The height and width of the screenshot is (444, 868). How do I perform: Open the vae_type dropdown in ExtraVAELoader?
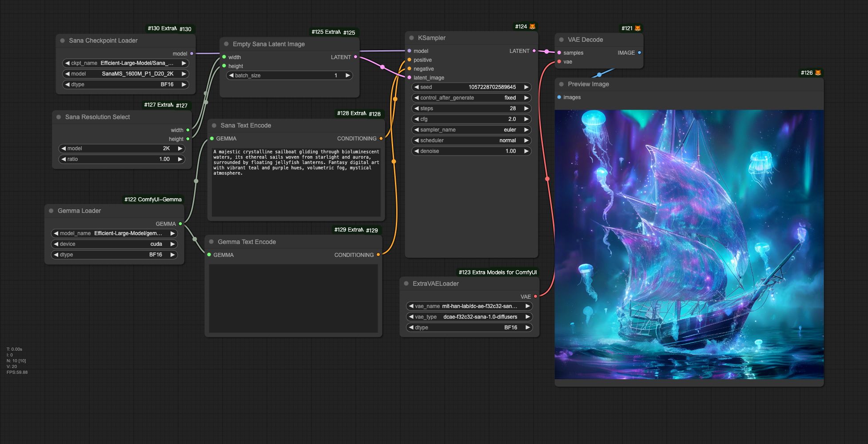(469, 317)
